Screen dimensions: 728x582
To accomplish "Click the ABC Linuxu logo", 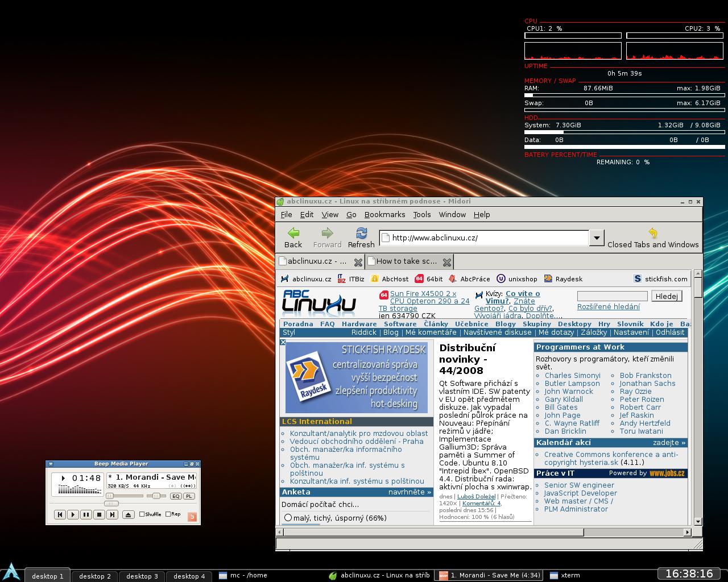I will coord(319,304).
